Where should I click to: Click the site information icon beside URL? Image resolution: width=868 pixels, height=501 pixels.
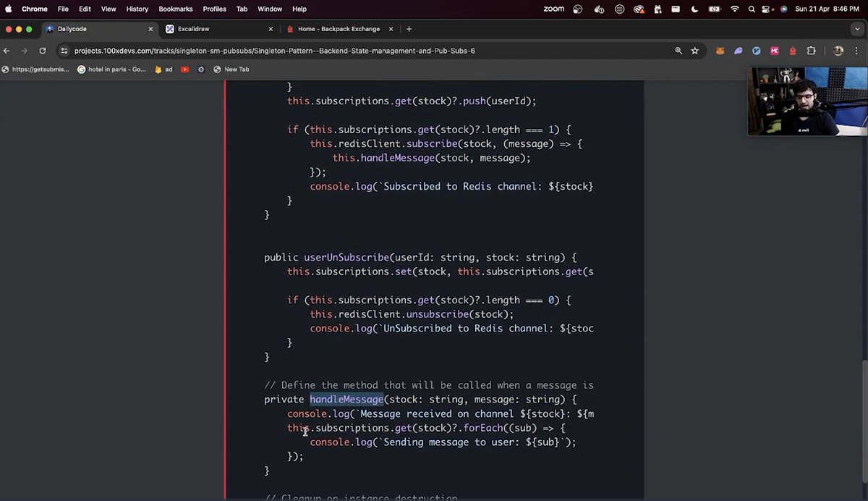64,51
